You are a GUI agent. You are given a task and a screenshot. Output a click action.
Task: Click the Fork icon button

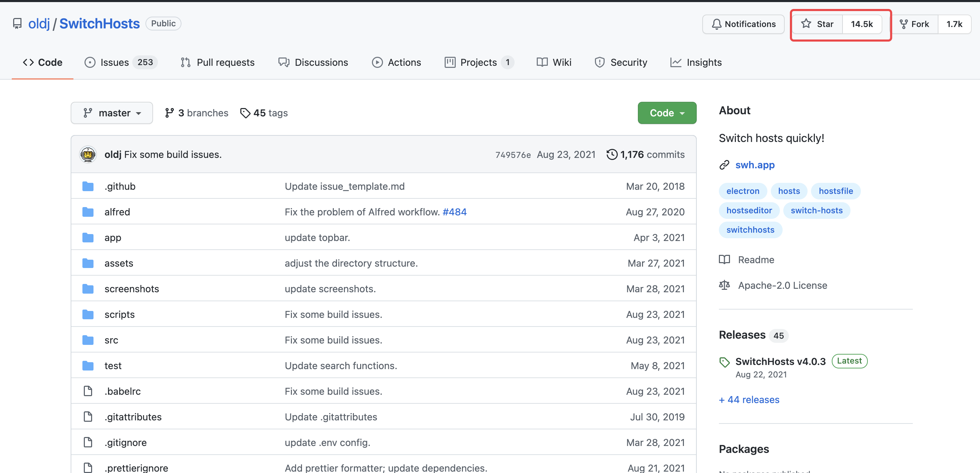tap(903, 24)
